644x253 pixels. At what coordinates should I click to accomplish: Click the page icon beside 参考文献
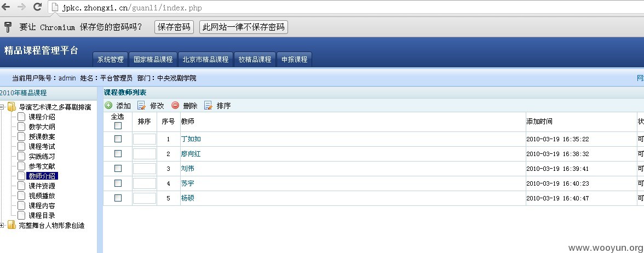click(x=22, y=166)
